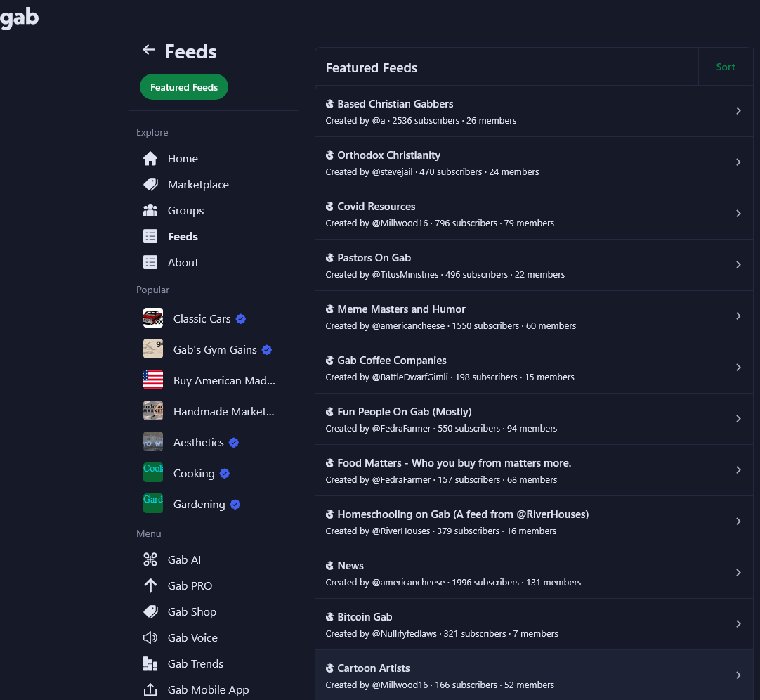Click verified badge next to Cooking
760x700 pixels.
tap(224, 474)
